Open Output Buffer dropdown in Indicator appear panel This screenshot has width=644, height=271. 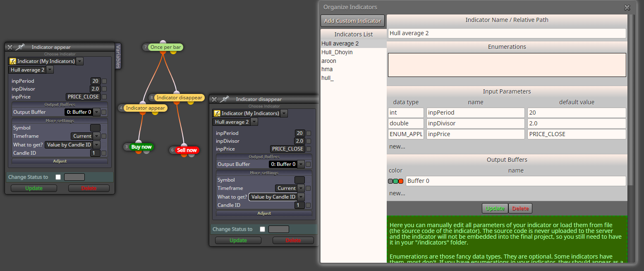(x=97, y=112)
